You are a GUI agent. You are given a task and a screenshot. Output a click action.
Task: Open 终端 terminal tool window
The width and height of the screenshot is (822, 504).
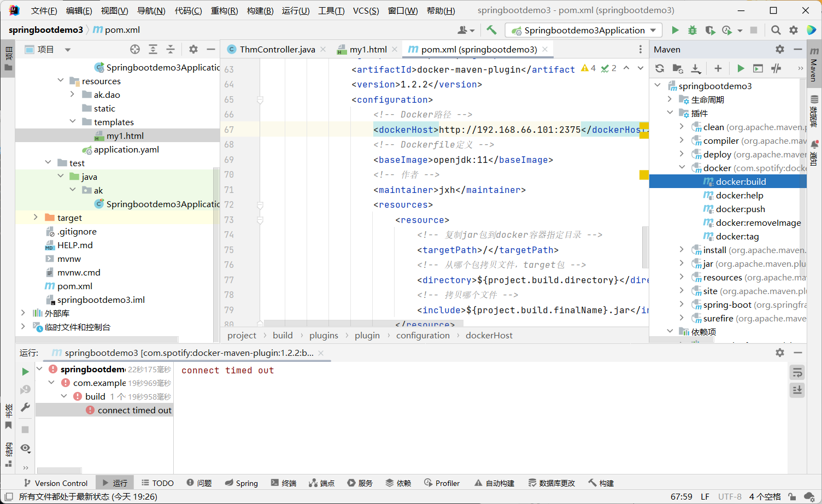[x=284, y=483]
